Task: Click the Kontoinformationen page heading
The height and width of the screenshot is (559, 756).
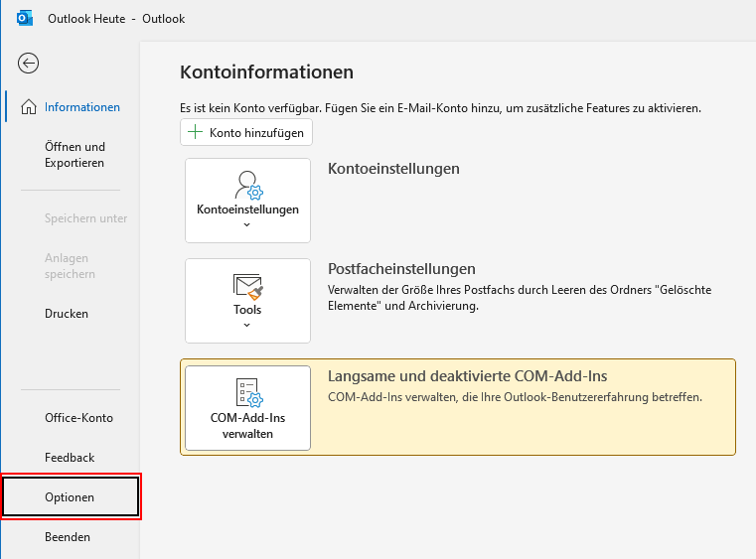Action: (x=266, y=71)
